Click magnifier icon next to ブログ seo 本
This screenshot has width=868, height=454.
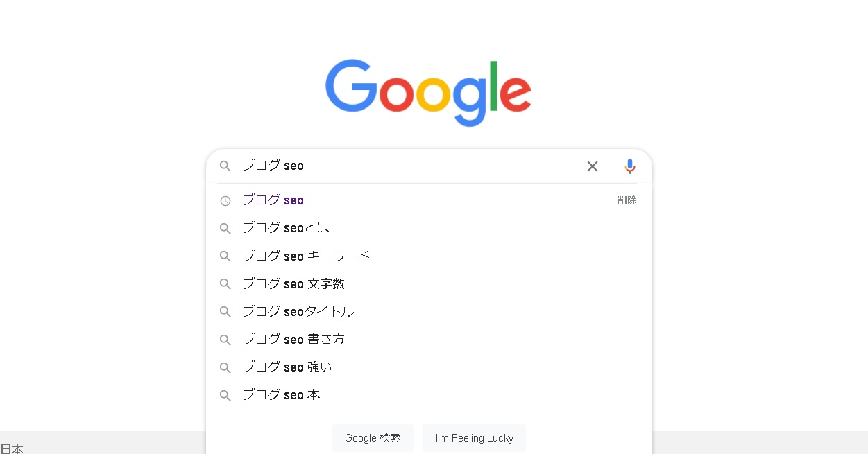[x=225, y=395]
